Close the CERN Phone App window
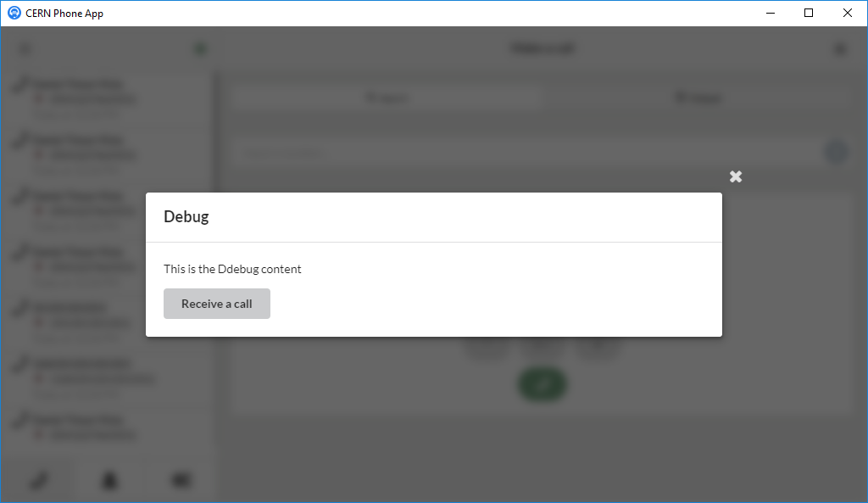This screenshot has width=868, height=503. point(847,13)
